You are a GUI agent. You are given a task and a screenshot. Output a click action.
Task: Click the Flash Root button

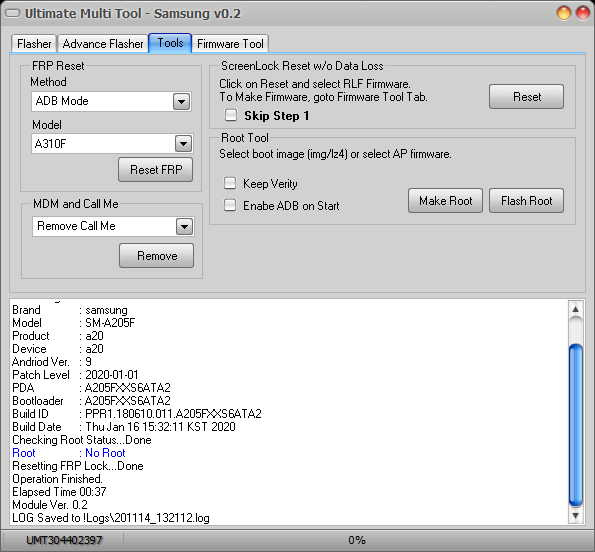tap(526, 201)
